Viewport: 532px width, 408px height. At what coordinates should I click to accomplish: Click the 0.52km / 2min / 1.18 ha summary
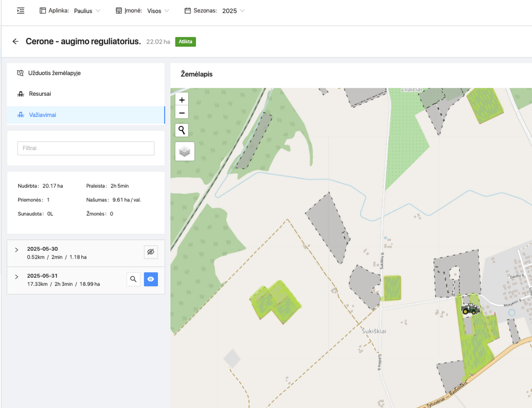57,257
